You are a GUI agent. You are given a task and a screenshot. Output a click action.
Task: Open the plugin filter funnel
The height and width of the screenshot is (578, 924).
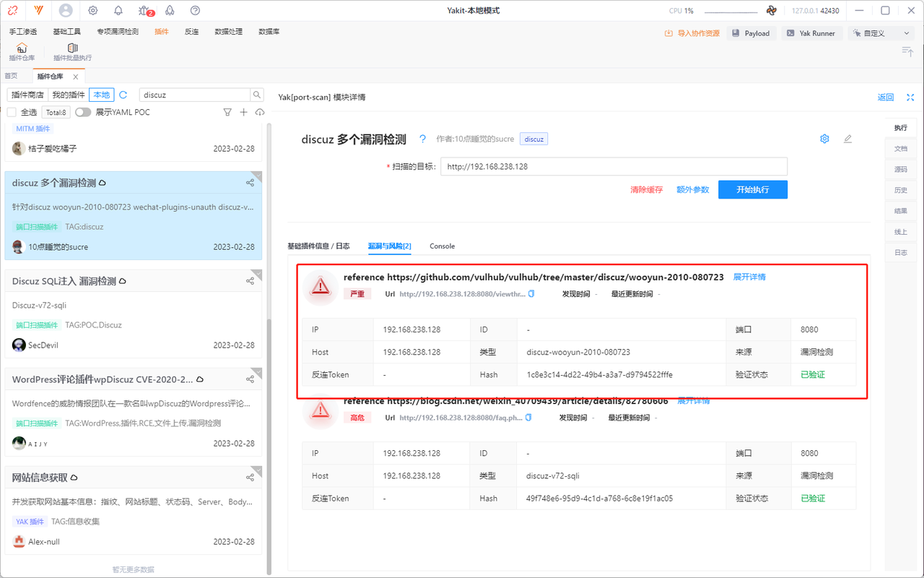(x=227, y=112)
